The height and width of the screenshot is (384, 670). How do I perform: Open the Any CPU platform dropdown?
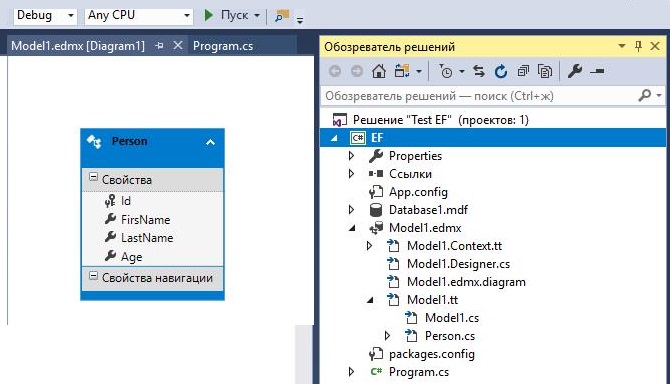138,15
